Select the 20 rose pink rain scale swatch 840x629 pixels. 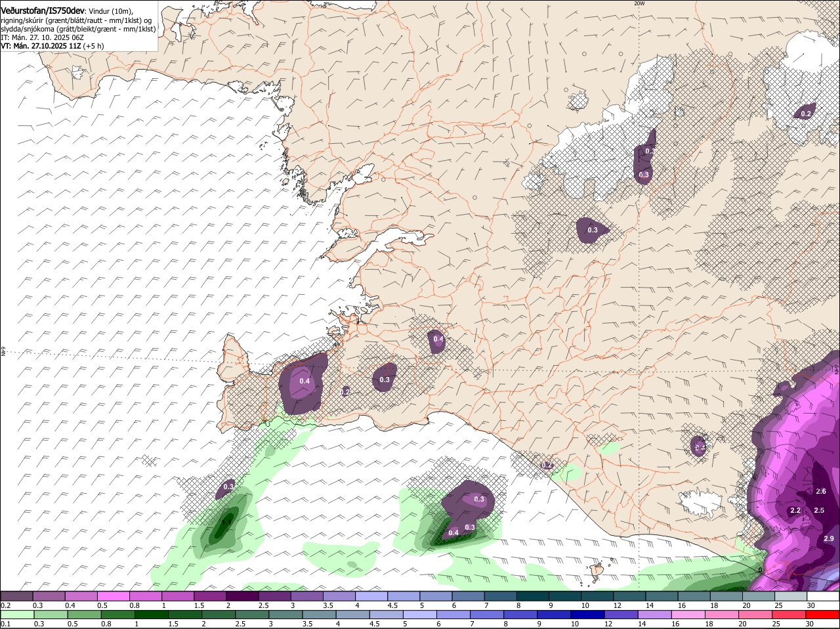755,615
